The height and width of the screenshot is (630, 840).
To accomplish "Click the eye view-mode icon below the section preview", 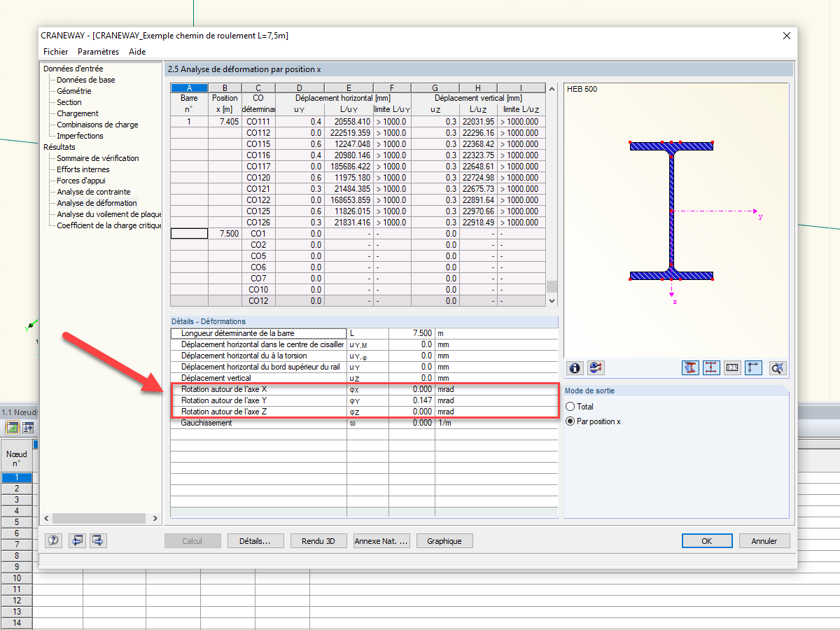I will tap(596, 367).
